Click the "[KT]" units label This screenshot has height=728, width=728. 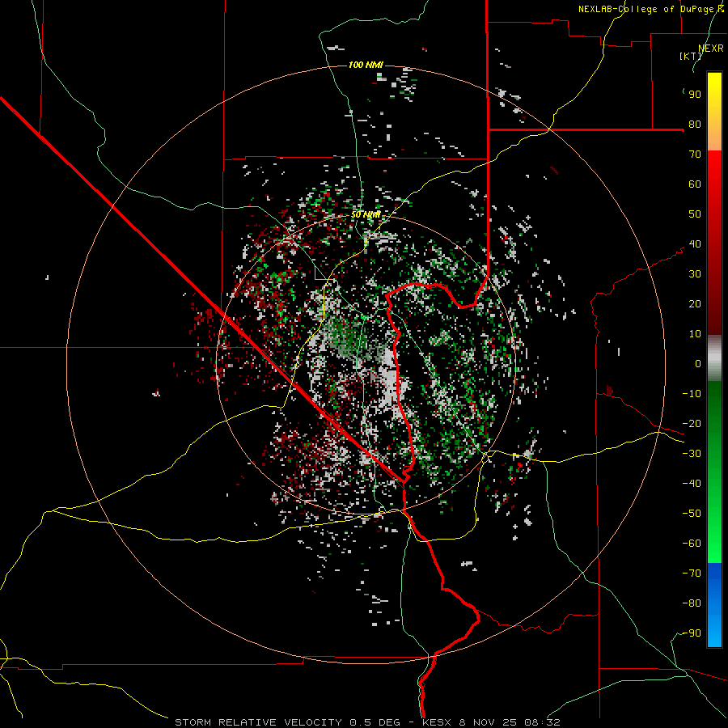(690, 56)
